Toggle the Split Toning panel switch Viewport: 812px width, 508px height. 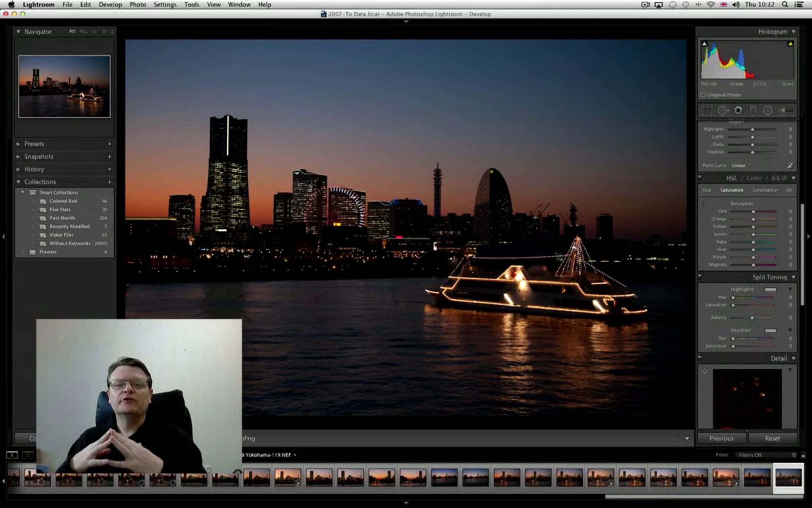[x=700, y=277]
